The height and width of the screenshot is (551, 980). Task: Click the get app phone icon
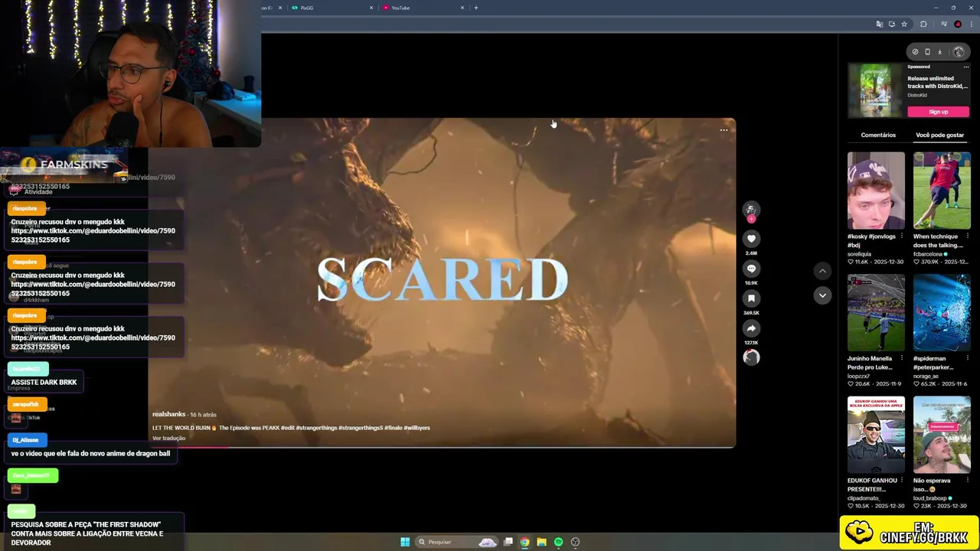(927, 52)
